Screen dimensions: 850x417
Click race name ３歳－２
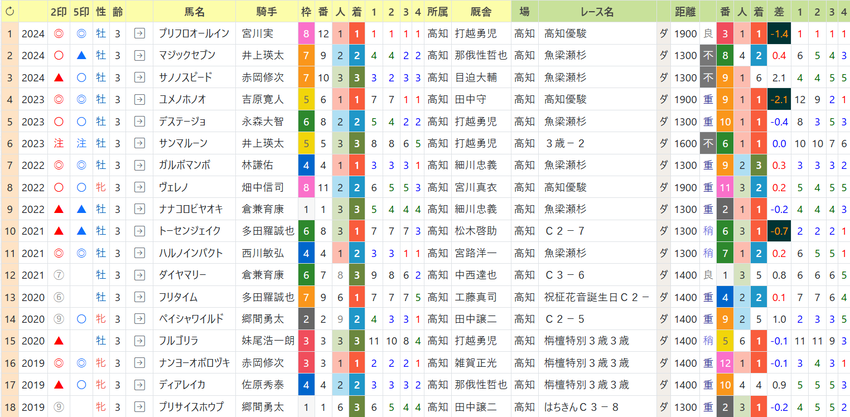coord(564,144)
